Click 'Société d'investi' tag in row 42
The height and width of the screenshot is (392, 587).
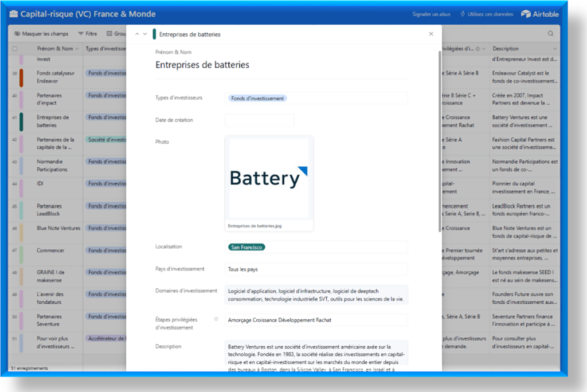point(105,140)
